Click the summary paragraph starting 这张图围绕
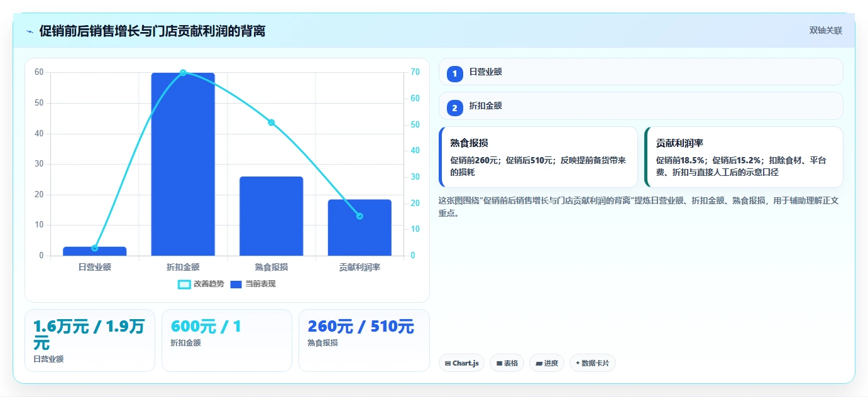The height and width of the screenshot is (397, 868). tap(639, 207)
